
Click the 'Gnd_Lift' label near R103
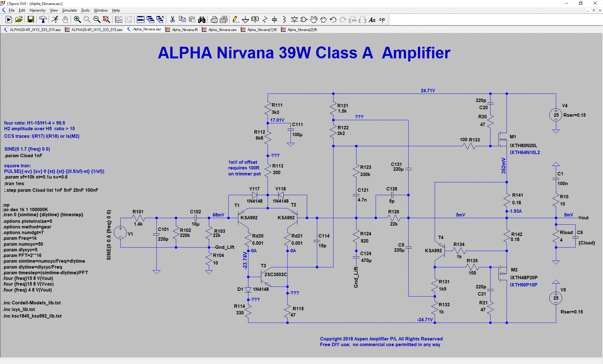pos(225,247)
